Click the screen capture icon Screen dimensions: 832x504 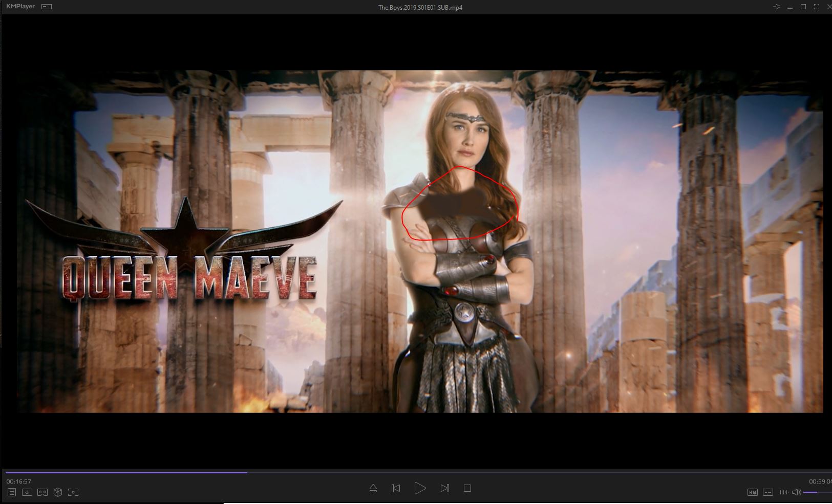[x=73, y=492]
